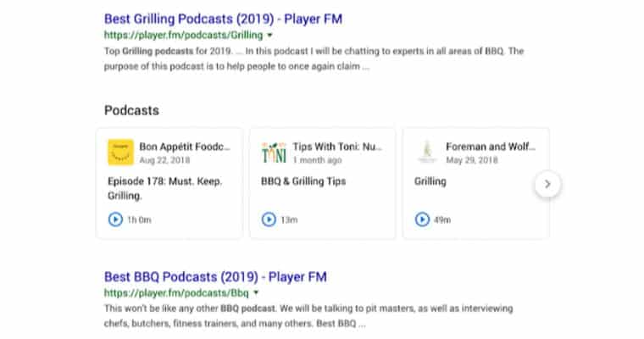Expand dropdown arrow next to player.fm/podcasts/Bbq URL
Screen dimensions: 644x339
[256, 293]
